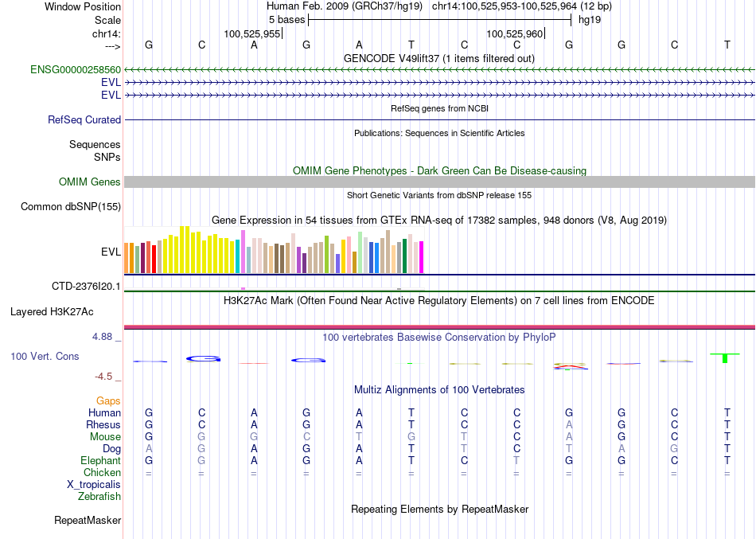Click the Sequences track label

coord(95,145)
